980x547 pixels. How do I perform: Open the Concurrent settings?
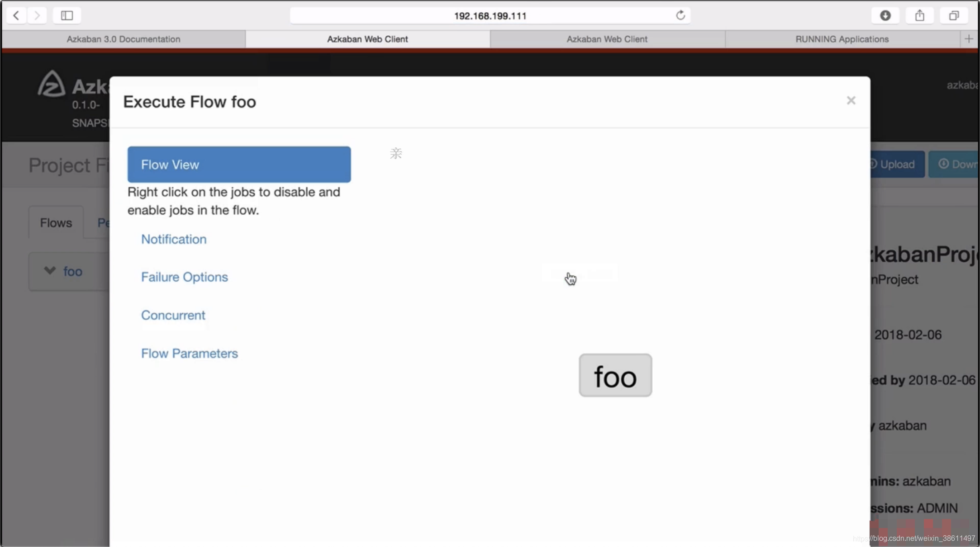pos(173,315)
